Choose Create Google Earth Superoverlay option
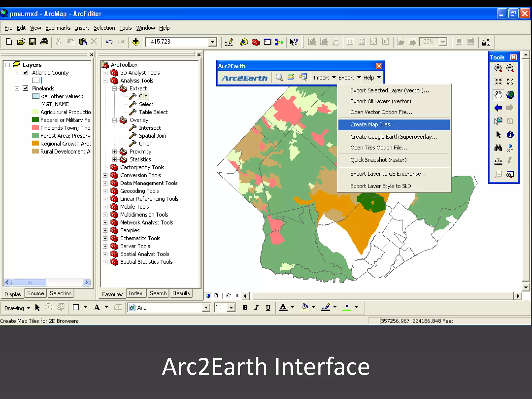Viewport: 532px width, 399px height. [x=394, y=137]
